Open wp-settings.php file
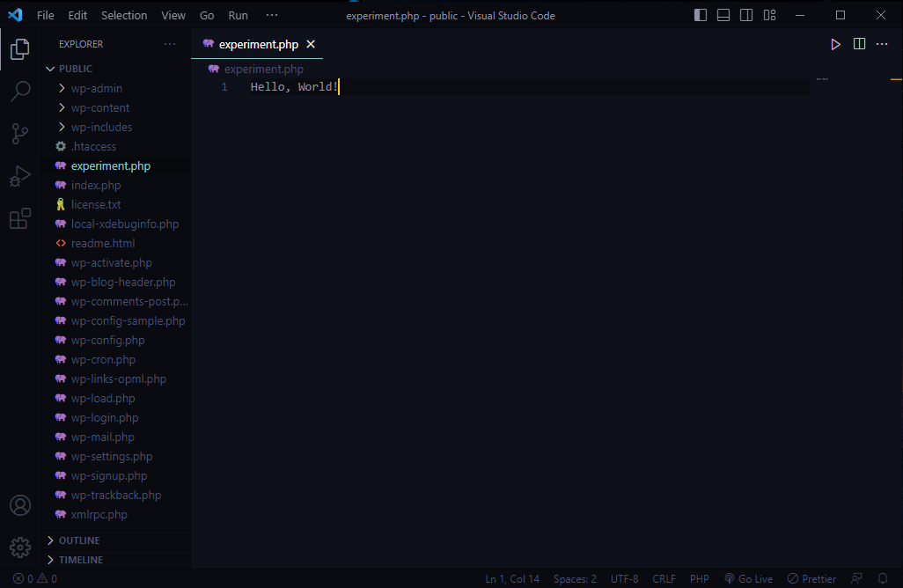 (x=116, y=457)
